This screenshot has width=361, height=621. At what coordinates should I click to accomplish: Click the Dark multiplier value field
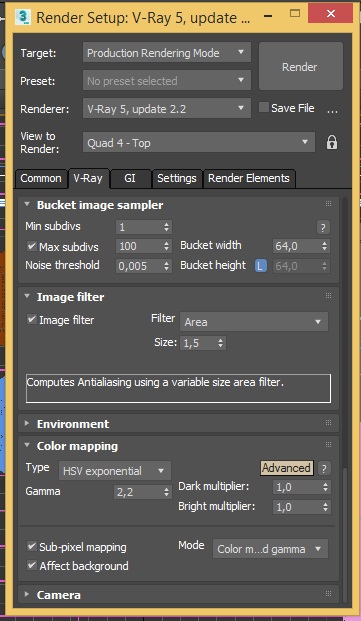tap(296, 487)
